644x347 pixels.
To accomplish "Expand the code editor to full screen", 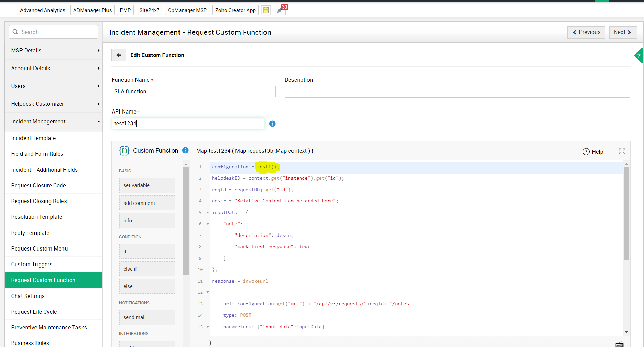I will [x=622, y=151].
